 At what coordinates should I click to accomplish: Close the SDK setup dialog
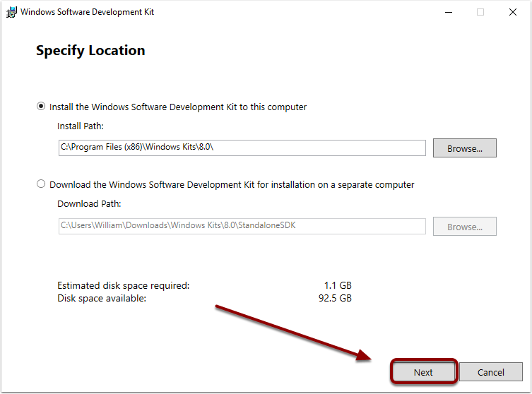click(513, 12)
